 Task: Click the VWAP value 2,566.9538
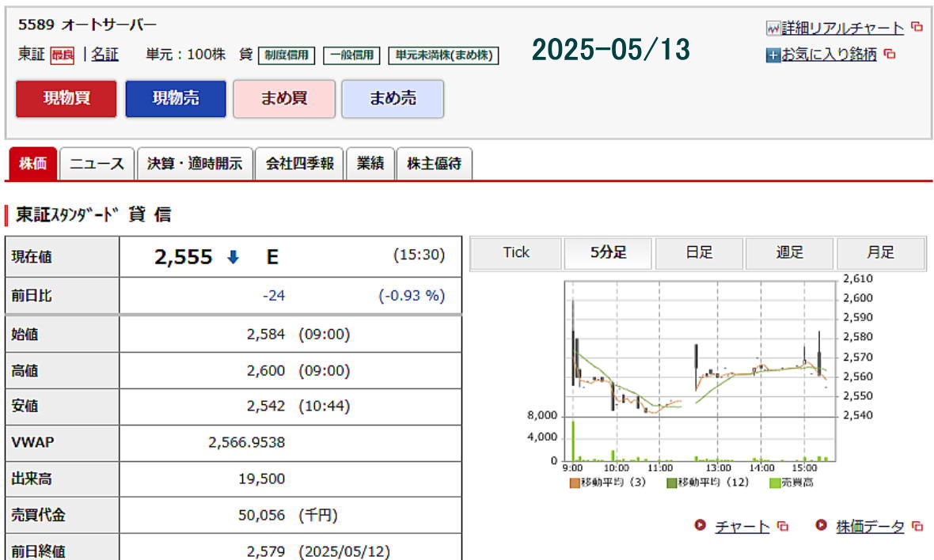coord(247,442)
